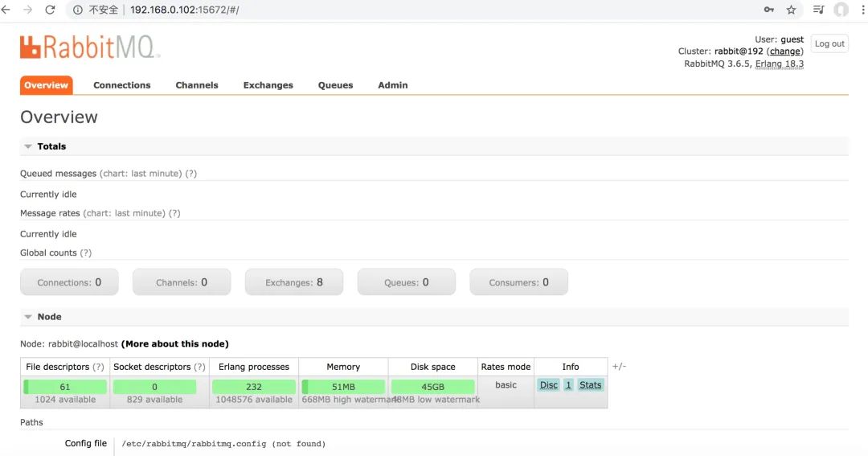Go to the Admin tab
The height and width of the screenshot is (456, 868).
(x=392, y=85)
